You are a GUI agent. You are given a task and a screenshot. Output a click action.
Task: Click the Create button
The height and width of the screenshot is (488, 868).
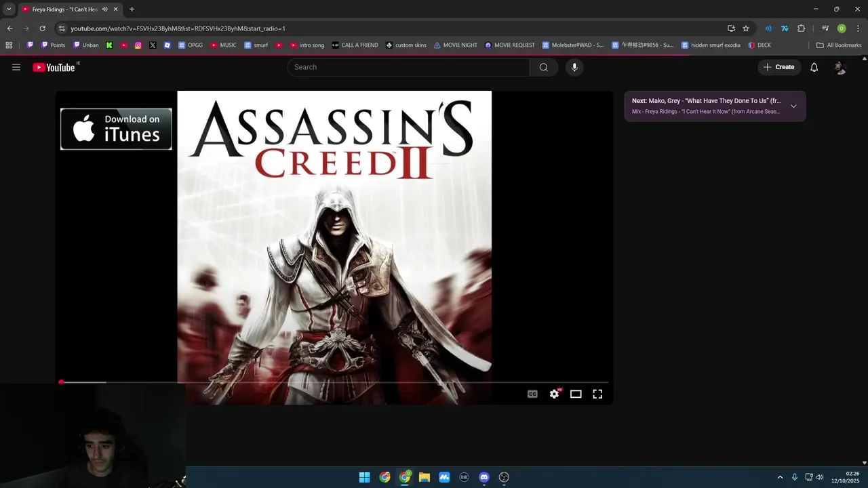click(779, 67)
